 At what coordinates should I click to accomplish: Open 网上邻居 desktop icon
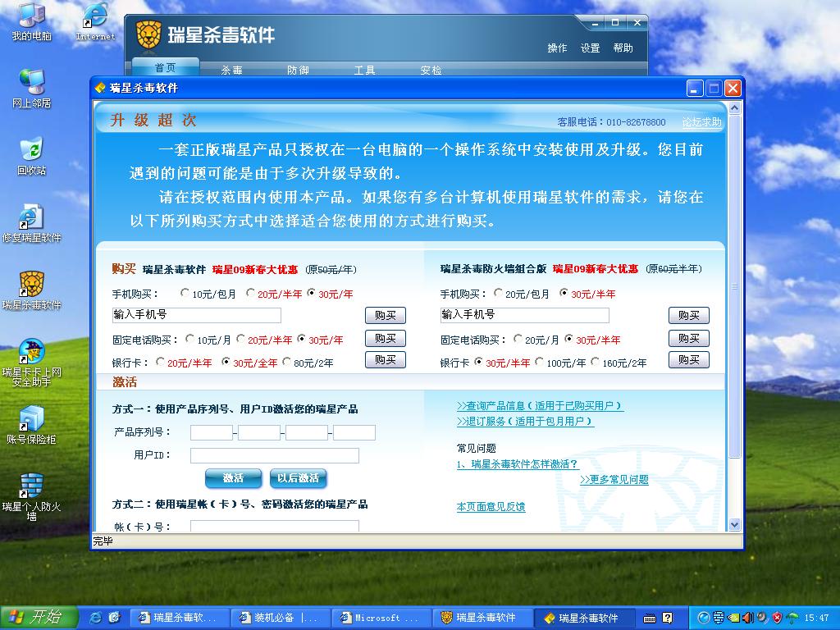click(32, 89)
